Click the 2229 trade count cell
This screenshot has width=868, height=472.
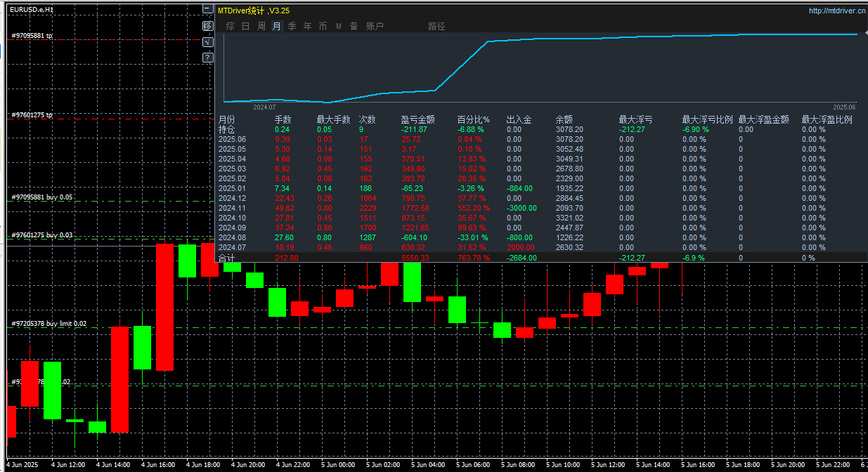click(368, 208)
